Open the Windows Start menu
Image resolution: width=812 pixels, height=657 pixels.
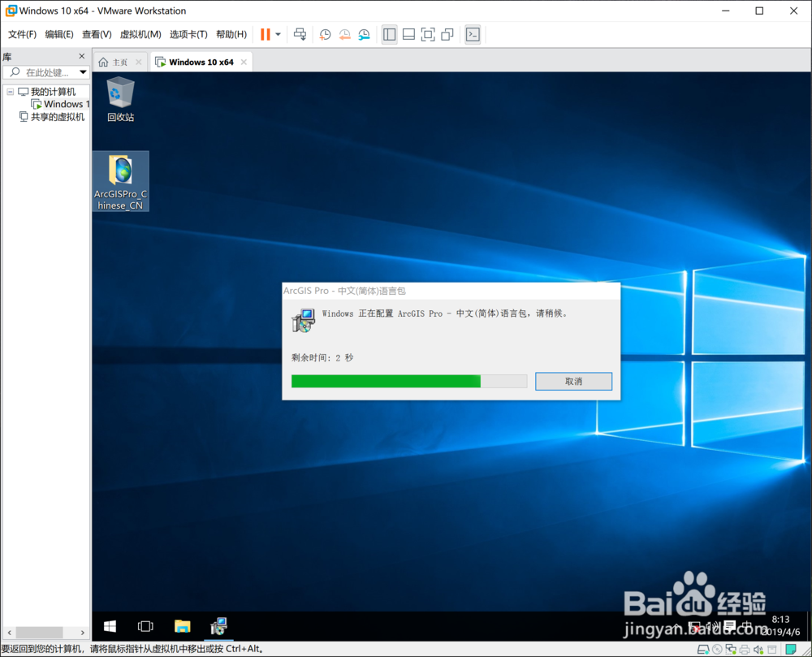pos(110,626)
